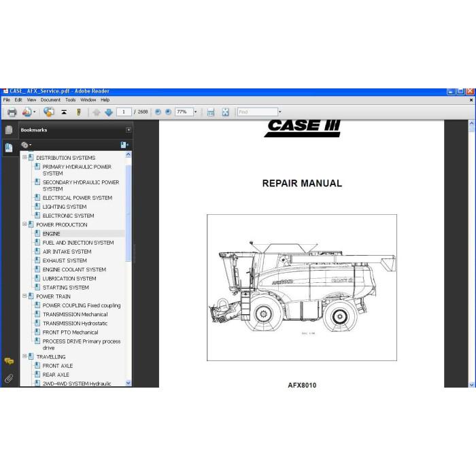
Task: Open the bookmarks options gear menu
Action: 26,145
